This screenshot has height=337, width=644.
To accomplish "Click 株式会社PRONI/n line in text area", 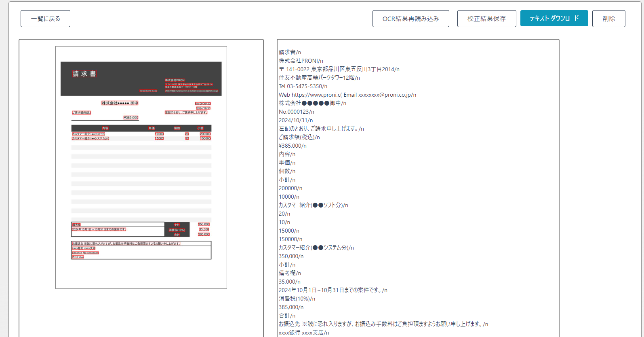I will click(301, 61).
